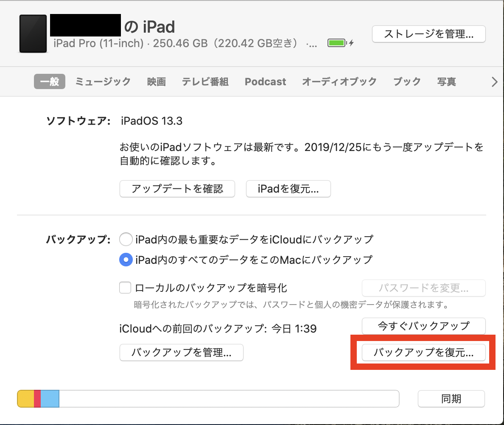Screen dimensions: 504x425
Task: Click the iPad Pro (11-inch) capacity text
Action: (185, 43)
